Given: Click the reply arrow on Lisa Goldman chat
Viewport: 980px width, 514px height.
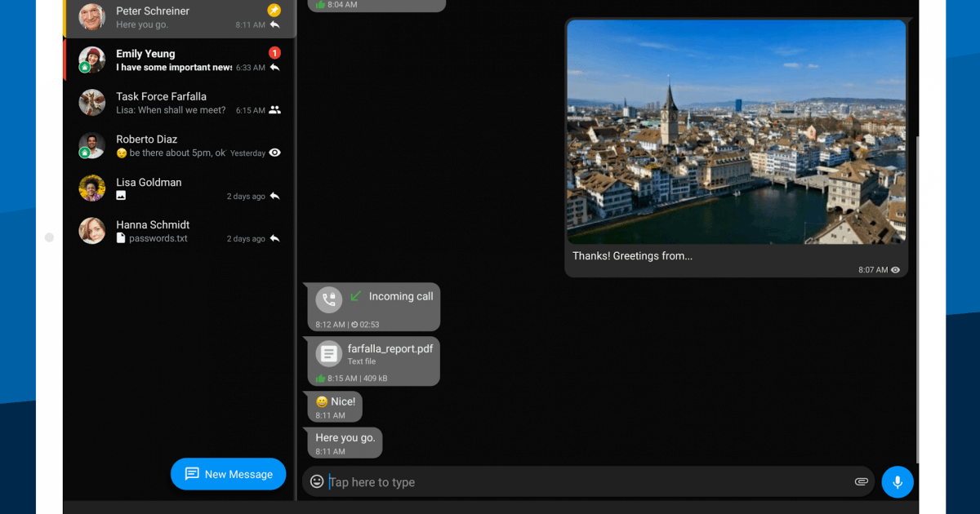Looking at the screenshot, I should (274, 196).
